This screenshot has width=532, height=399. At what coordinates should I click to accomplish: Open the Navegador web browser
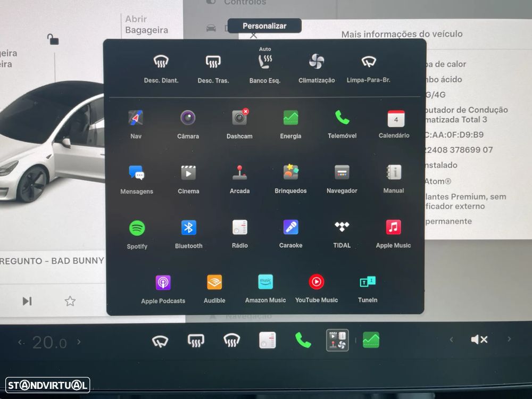pos(342,179)
